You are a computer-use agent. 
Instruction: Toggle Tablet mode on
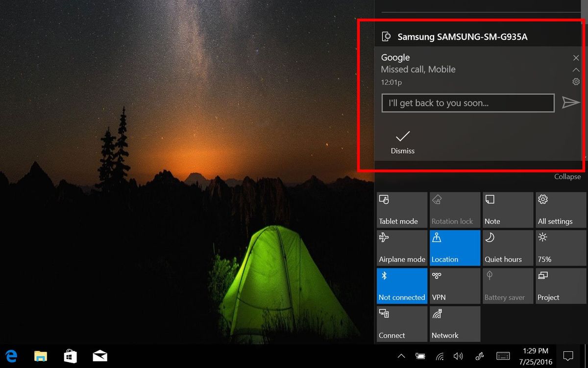(402, 210)
